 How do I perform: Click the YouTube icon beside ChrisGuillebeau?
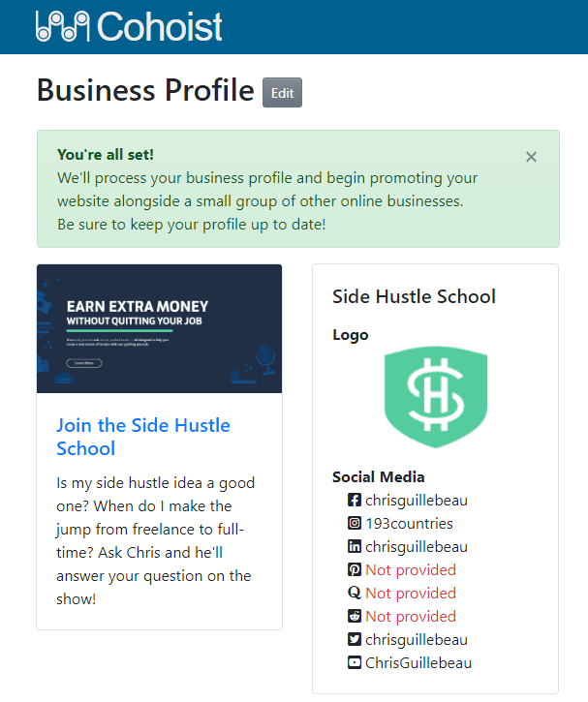point(355,662)
